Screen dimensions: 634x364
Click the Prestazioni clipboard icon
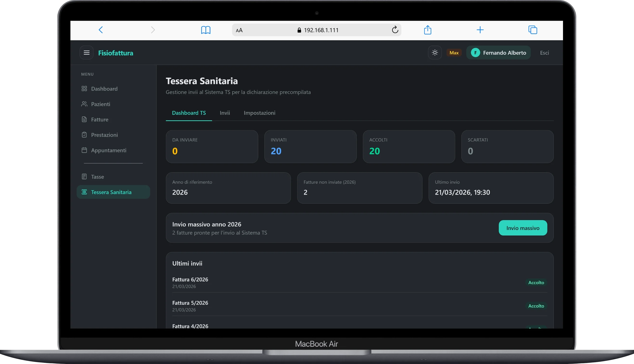pyautogui.click(x=84, y=135)
